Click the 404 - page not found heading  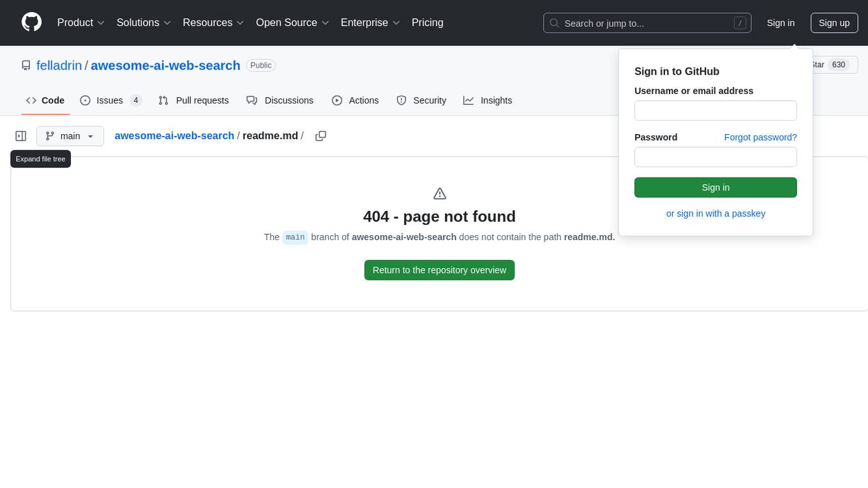[439, 217]
